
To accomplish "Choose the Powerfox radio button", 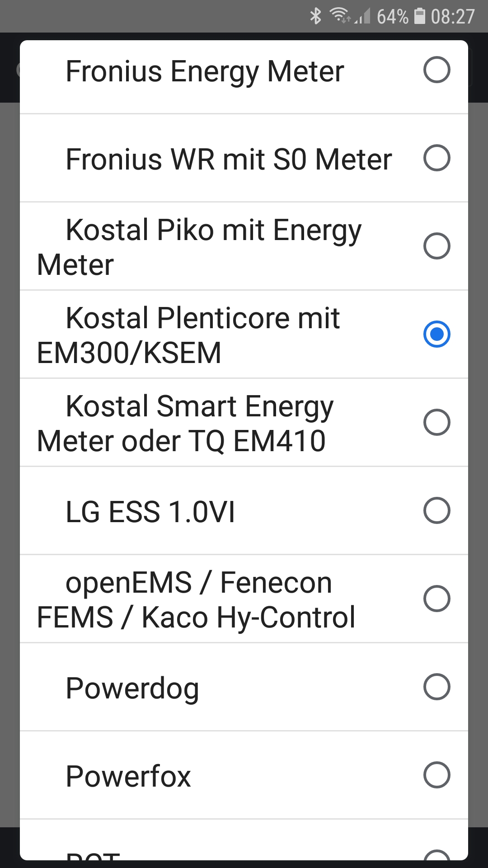I will coord(436,775).
